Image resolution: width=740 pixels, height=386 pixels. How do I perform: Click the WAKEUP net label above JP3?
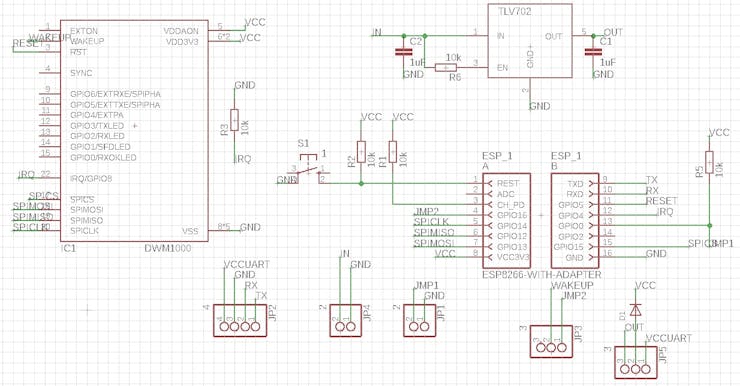[x=572, y=285]
